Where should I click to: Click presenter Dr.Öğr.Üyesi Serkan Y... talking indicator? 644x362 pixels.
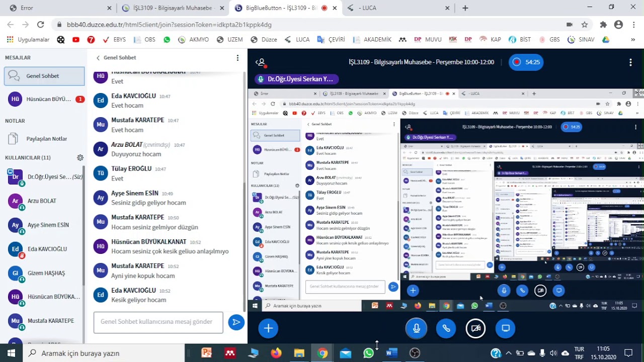pyautogui.click(x=296, y=79)
